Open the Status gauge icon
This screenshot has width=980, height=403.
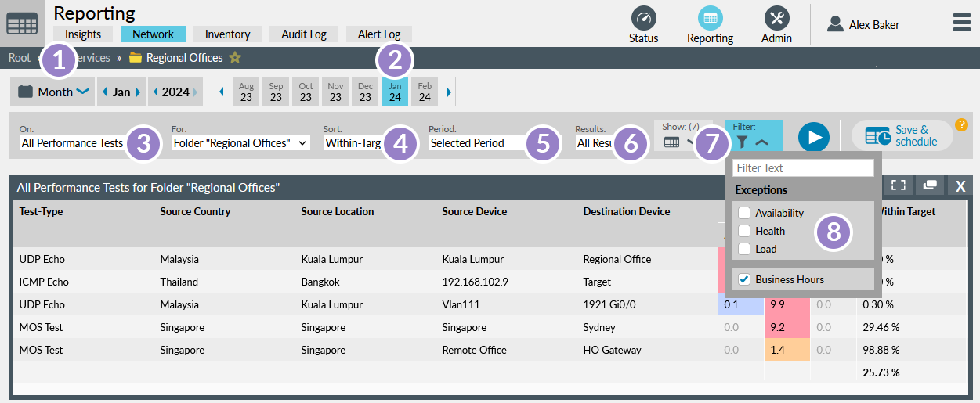(x=643, y=19)
